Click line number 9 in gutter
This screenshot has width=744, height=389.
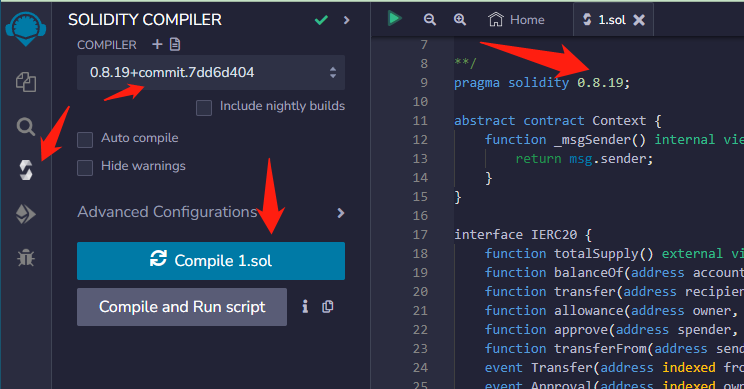click(x=424, y=83)
